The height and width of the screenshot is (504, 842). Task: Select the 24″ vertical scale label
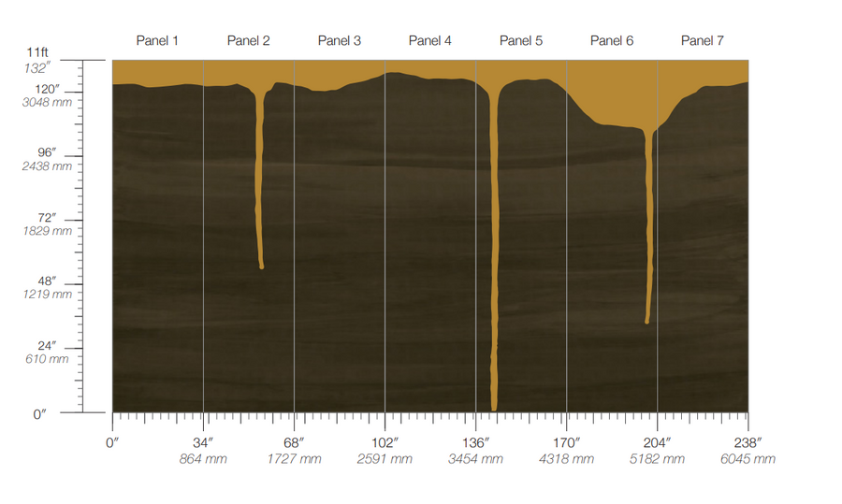(47, 346)
